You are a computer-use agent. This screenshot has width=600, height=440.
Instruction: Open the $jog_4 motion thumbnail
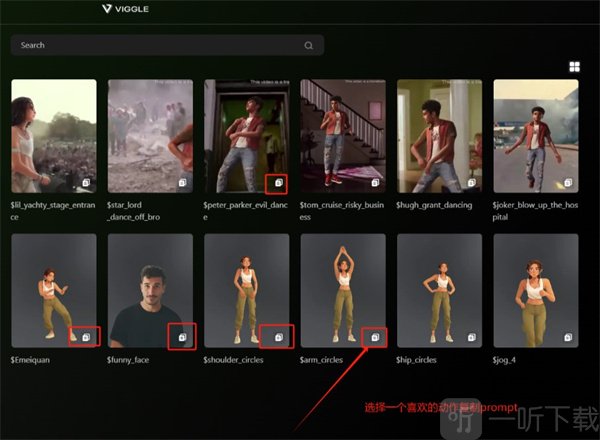tap(536, 290)
